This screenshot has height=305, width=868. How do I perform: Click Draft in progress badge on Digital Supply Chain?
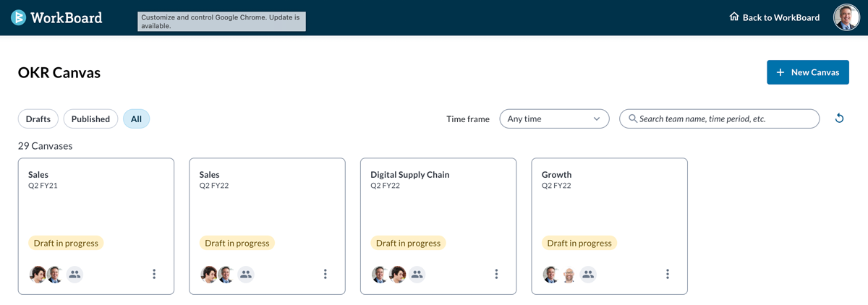[408, 243]
